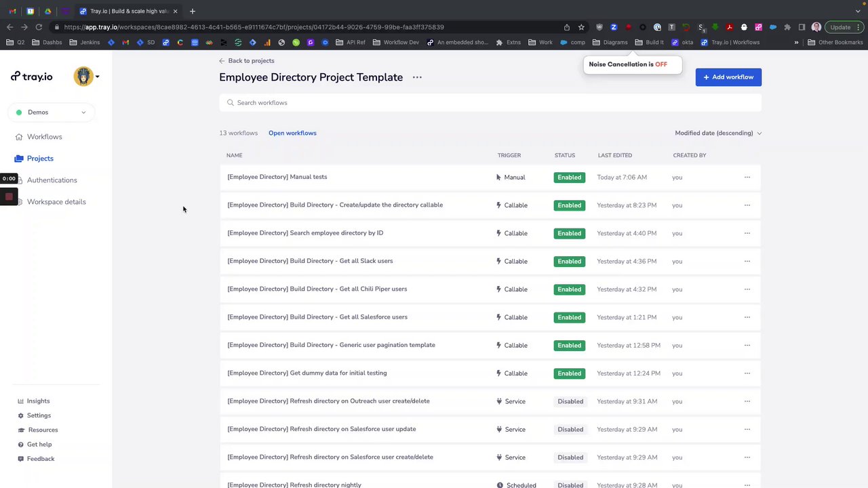Click the Open workflows link
The height and width of the screenshot is (488, 868).
point(292,134)
